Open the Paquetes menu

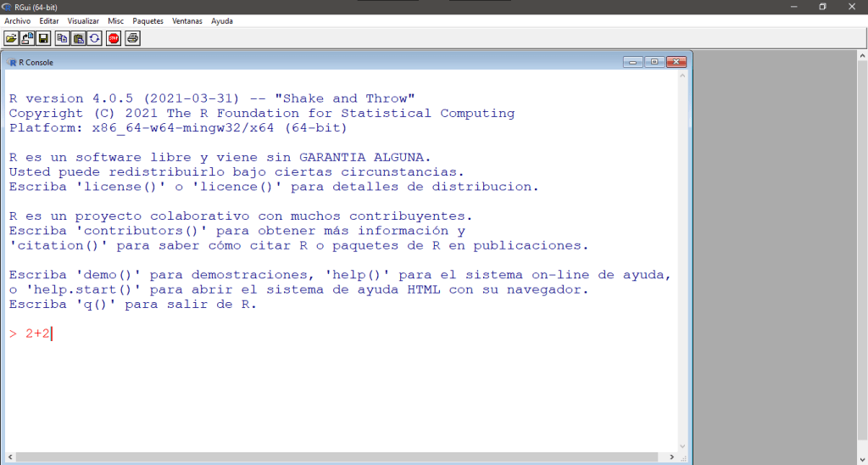click(147, 20)
